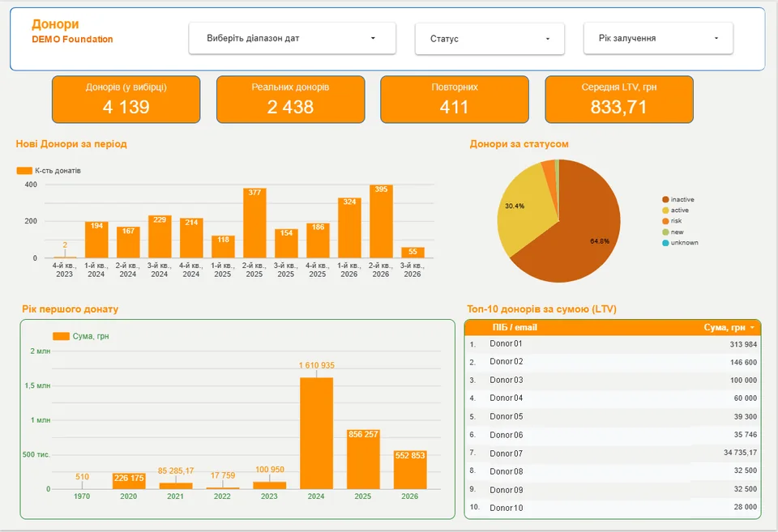Click the 2025 bar with 856 257
The height and width of the screenshot is (532, 778).
click(363, 460)
